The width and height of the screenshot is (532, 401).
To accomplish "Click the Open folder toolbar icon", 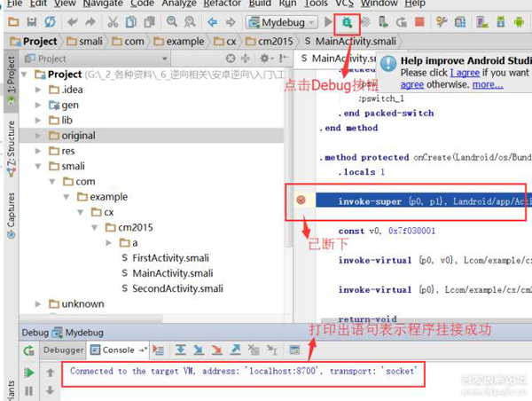I will coord(13,22).
